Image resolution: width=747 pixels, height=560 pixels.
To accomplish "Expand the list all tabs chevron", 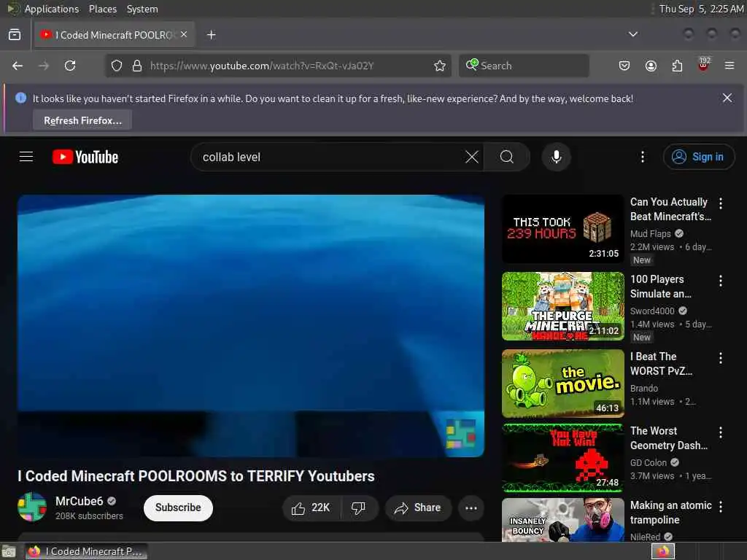I will pos(632,34).
